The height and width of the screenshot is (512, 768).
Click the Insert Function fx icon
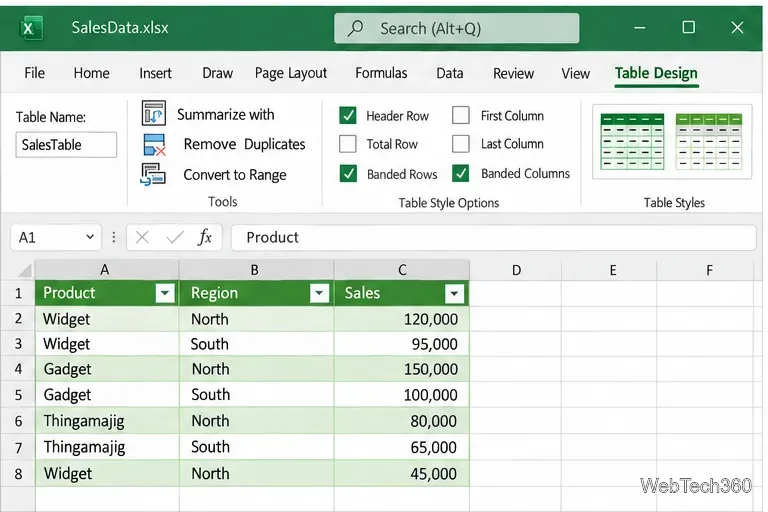[x=205, y=237]
